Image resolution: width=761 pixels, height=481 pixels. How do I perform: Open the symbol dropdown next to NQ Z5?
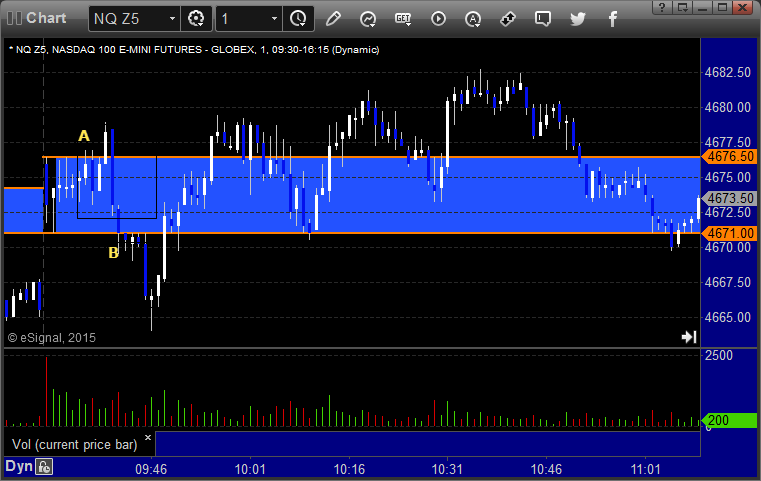click(x=172, y=19)
